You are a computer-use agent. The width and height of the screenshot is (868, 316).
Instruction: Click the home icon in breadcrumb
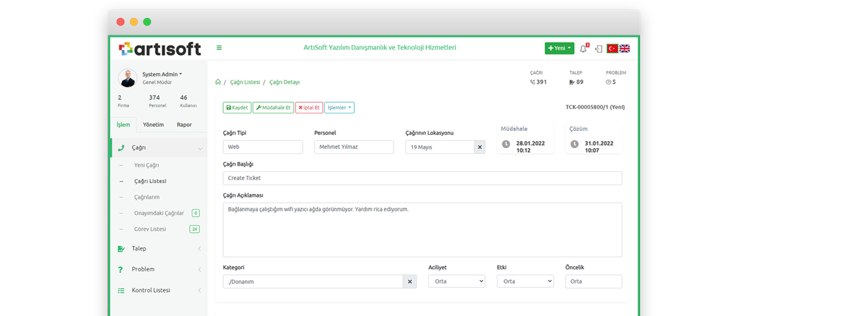click(218, 82)
